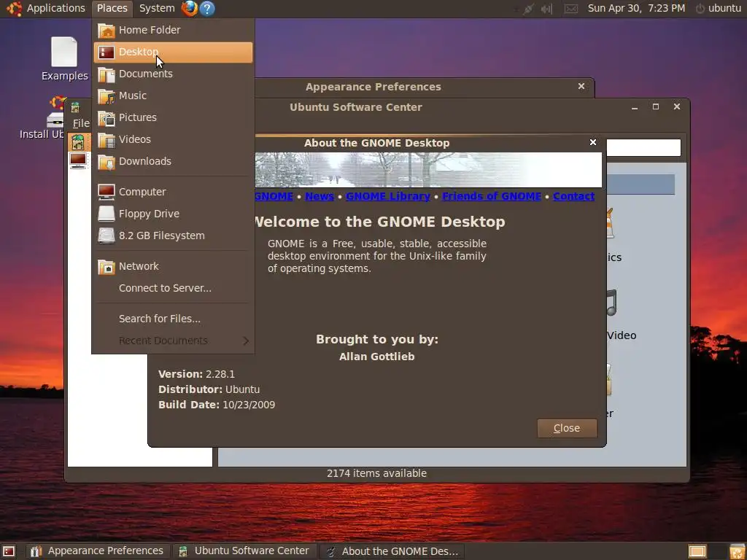This screenshot has width=747, height=560.
Task: Click the Ubuntu logo in top panel
Action: 14,8
